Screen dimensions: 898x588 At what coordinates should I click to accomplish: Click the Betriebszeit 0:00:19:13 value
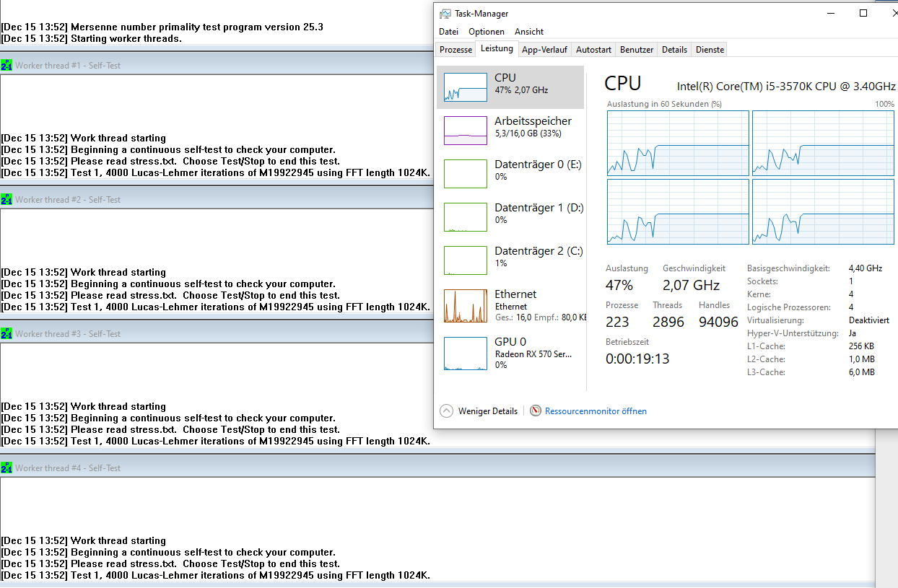637,359
